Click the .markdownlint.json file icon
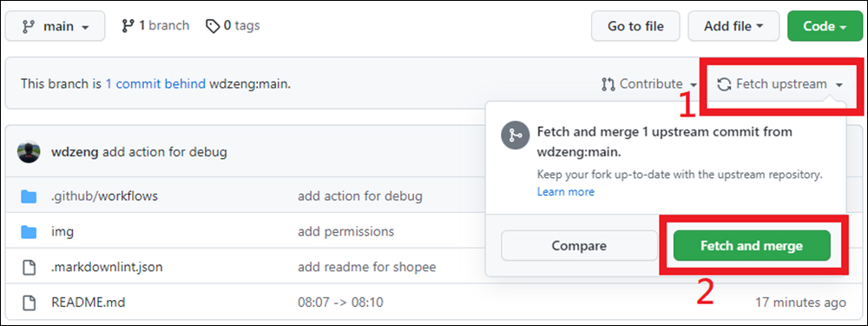Image resolution: width=868 pixels, height=326 pixels. 29,267
